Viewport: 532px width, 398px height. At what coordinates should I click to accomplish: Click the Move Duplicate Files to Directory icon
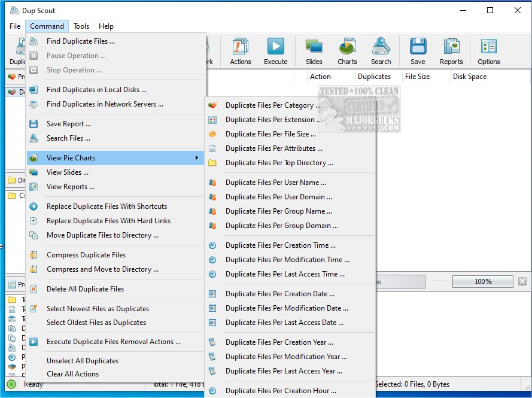point(34,235)
